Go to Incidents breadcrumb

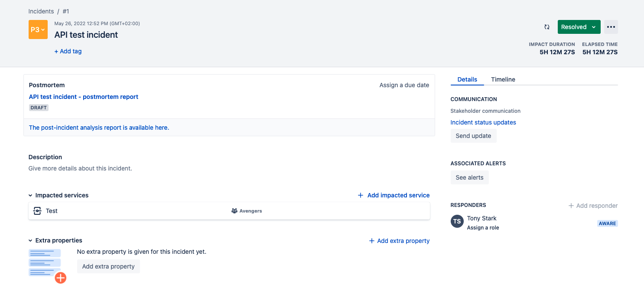[x=41, y=11]
